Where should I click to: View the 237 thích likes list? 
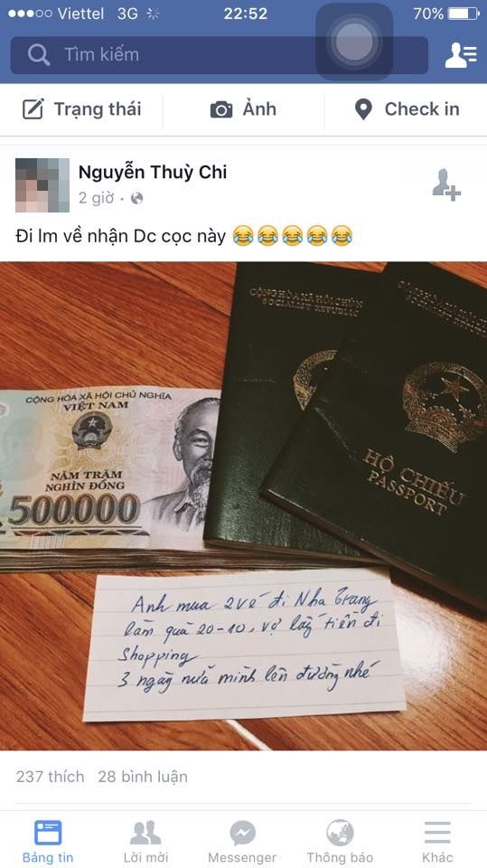click(x=51, y=777)
